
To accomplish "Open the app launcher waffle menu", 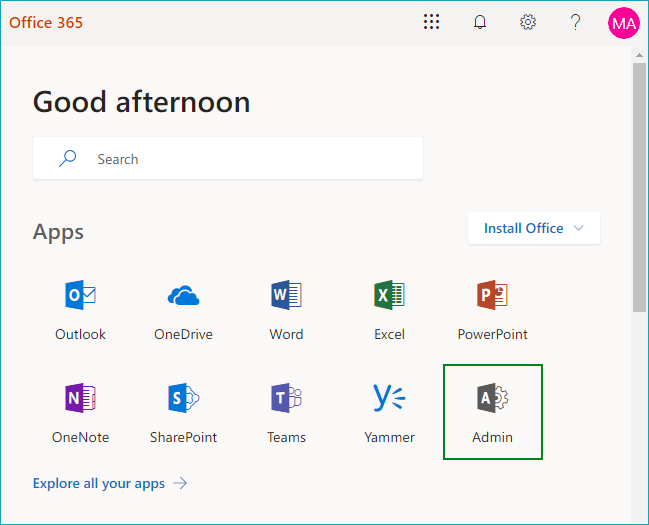I will click(x=431, y=22).
